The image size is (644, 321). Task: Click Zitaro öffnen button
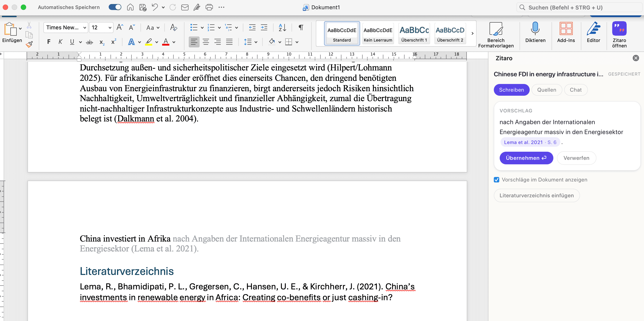pyautogui.click(x=619, y=35)
